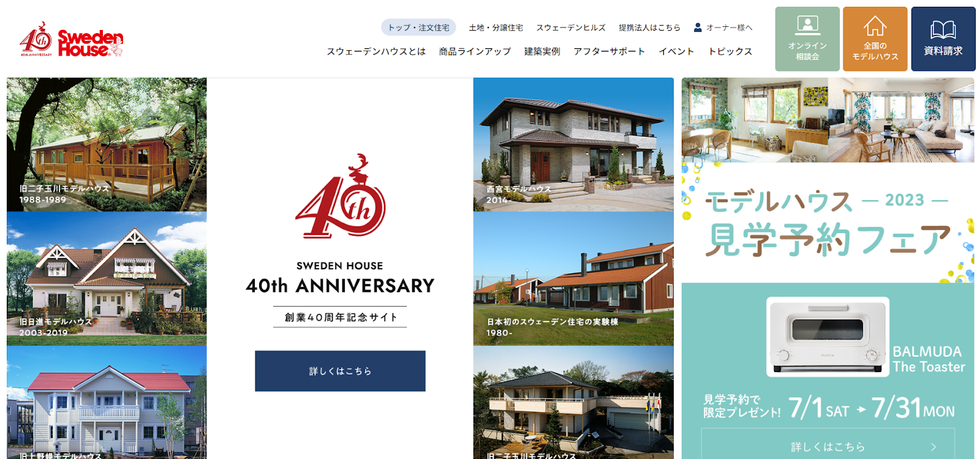The width and height of the screenshot is (980, 459).
Task: Open the 旧二子玉川モデルハウス 1988-1989 photo
Action: pyautogui.click(x=107, y=144)
